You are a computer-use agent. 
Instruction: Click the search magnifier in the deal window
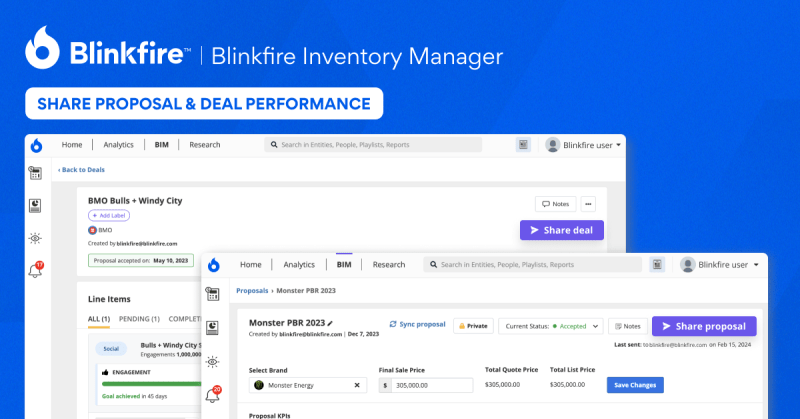pyautogui.click(x=274, y=145)
